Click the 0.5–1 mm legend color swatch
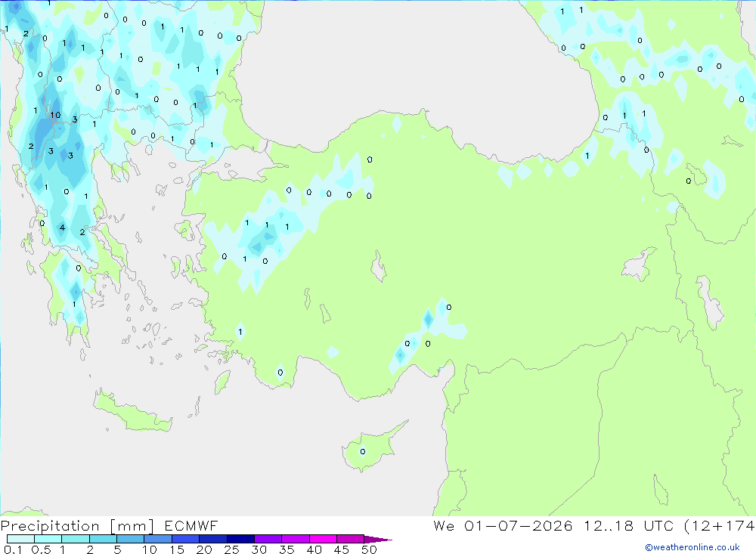The height and width of the screenshot is (554, 756). click(48, 539)
